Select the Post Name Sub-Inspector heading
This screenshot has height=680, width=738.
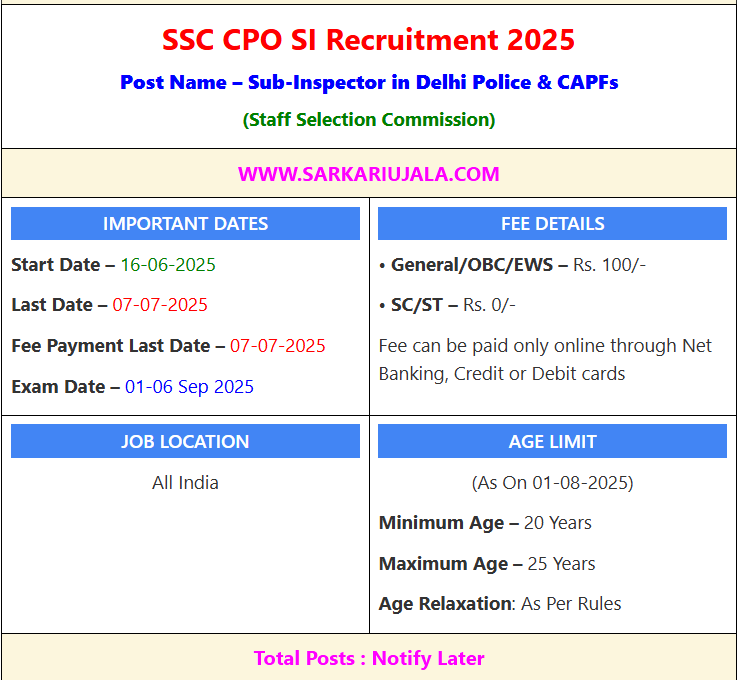(369, 82)
